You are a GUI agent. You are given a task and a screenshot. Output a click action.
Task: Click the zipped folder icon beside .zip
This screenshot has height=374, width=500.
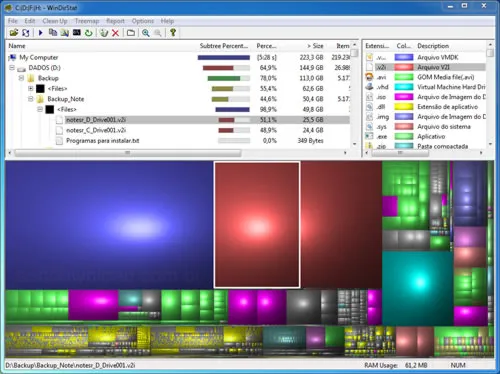(369, 146)
